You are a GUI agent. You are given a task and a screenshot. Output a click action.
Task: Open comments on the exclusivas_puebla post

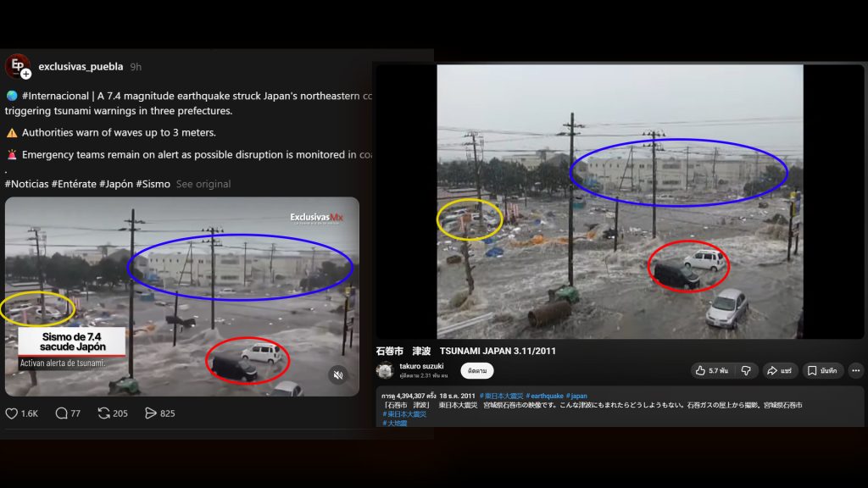click(x=62, y=413)
